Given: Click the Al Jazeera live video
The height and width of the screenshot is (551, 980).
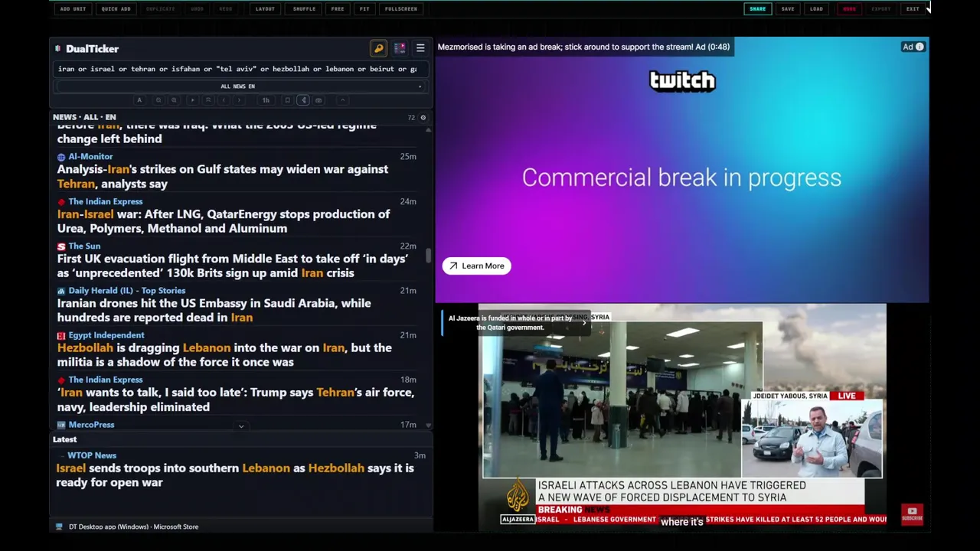Looking at the screenshot, I should [682, 417].
